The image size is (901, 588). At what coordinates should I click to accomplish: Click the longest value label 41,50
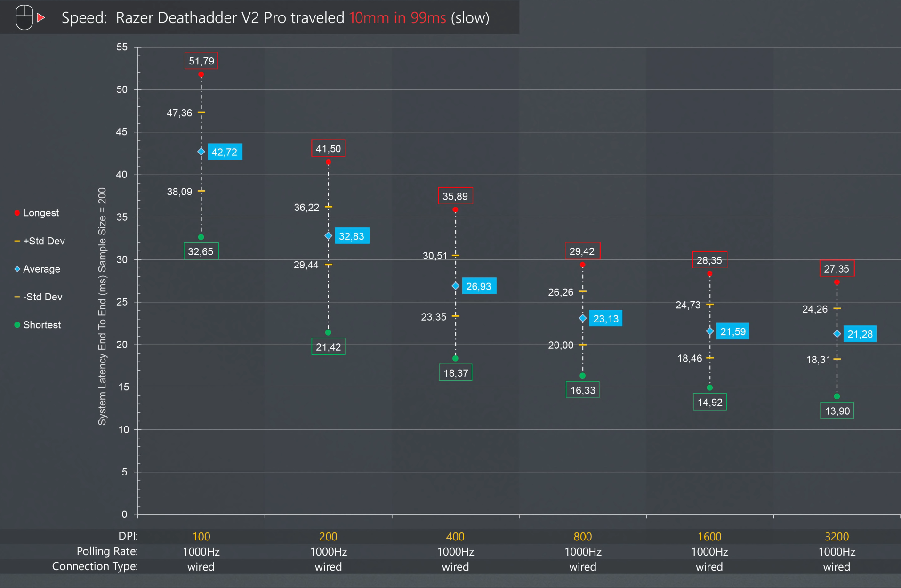[328, 149]
